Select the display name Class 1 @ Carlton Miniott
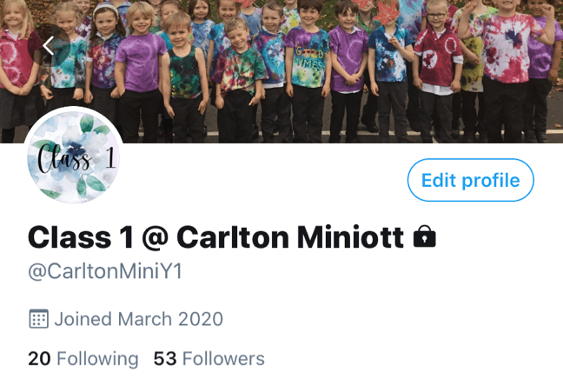Image resolution: width=563 pixels, height=392 pixels. (x=215, y=237)
